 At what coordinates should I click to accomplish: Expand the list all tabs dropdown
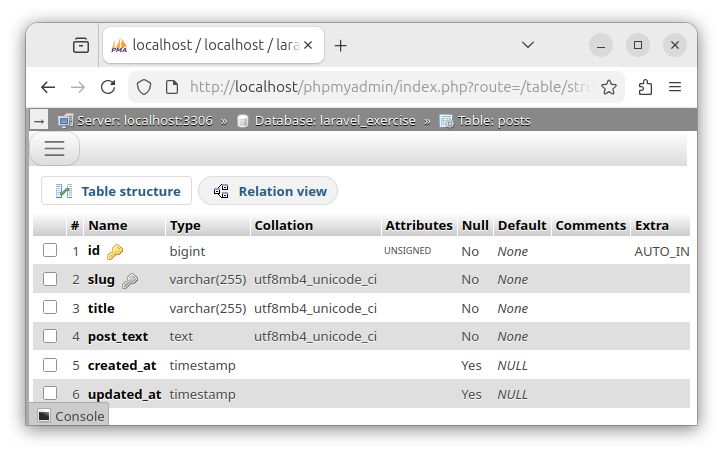tap(527, 45)
